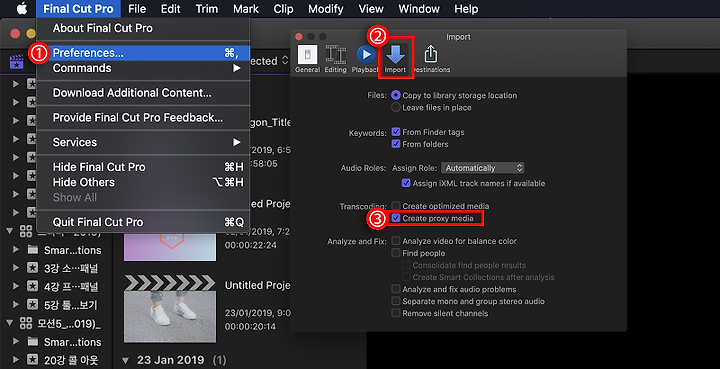Open the Window menu
Image resolution: width=720 pixels, height=369 pixels.
click(418, 9)
